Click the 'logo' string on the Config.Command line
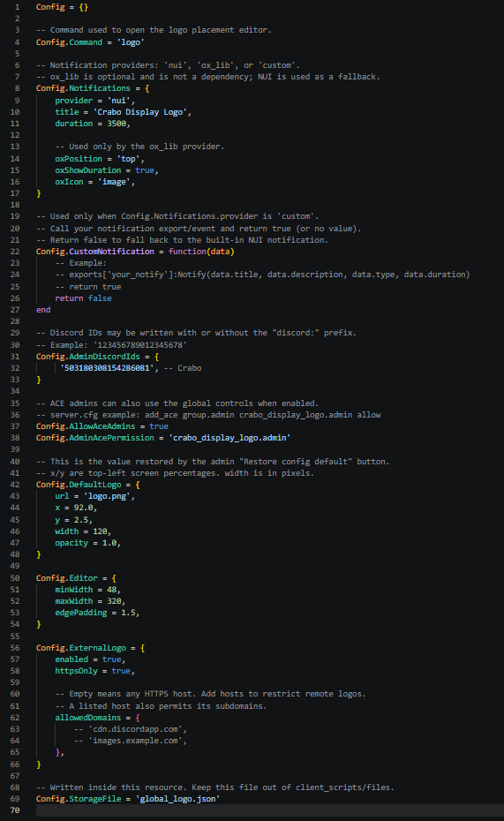The width and height of the screenshot is (504, 821). (131, 42)
